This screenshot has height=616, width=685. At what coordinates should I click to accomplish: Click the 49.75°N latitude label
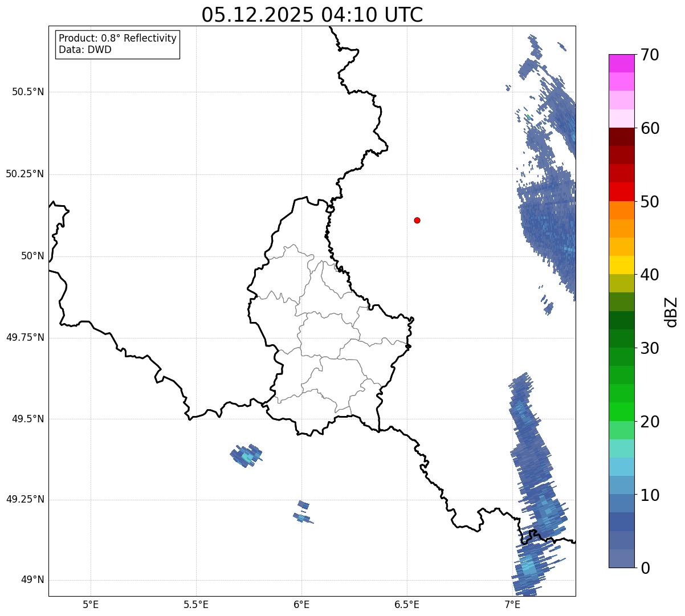tap(25, 337)
